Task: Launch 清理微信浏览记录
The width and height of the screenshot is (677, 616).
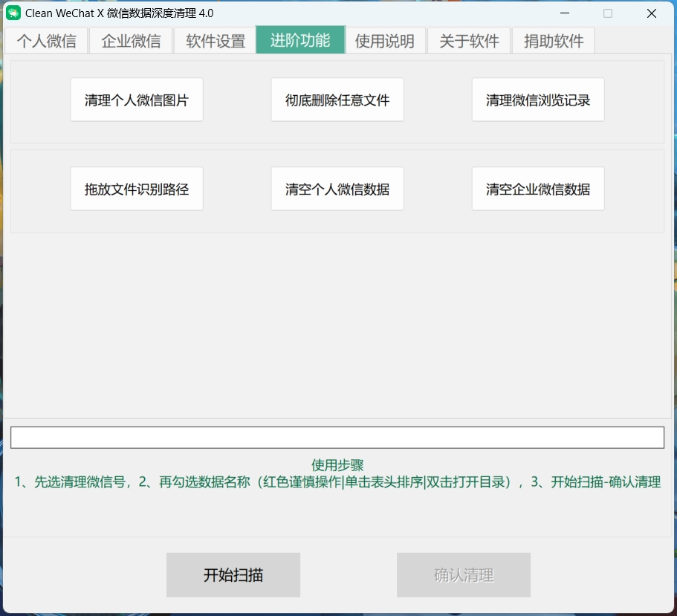Action: [x=538, y=100]
